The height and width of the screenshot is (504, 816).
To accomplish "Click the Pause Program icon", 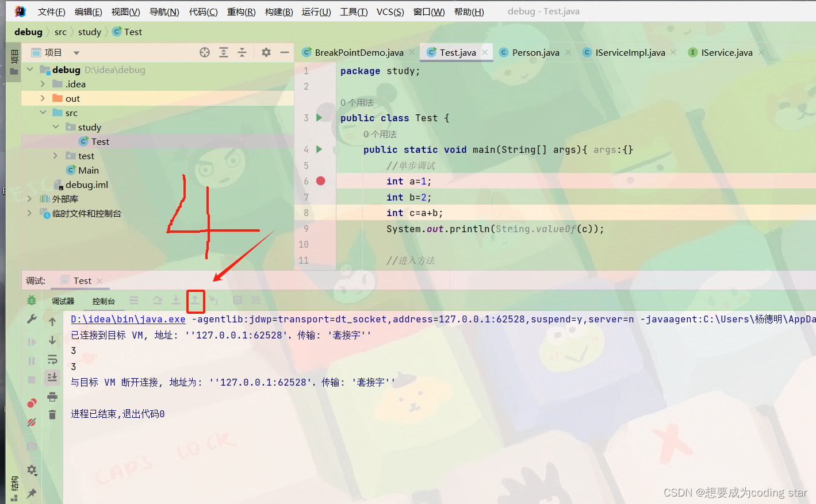I will point(32,361).
